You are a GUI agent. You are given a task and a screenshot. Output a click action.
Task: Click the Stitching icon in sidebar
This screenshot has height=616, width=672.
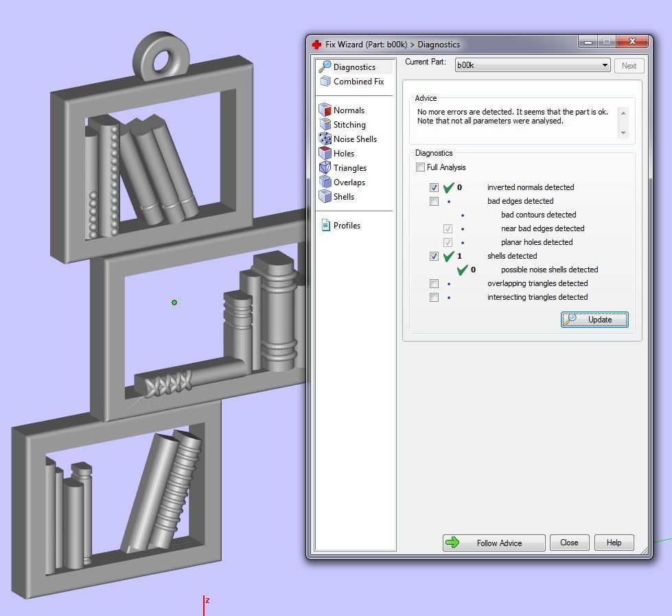click(x=325, y=124)
